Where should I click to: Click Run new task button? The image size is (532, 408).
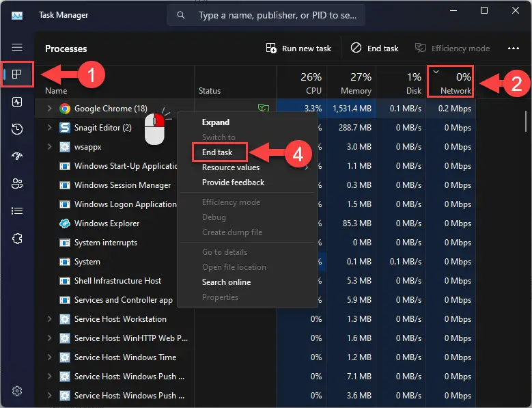tap(298, 49)
